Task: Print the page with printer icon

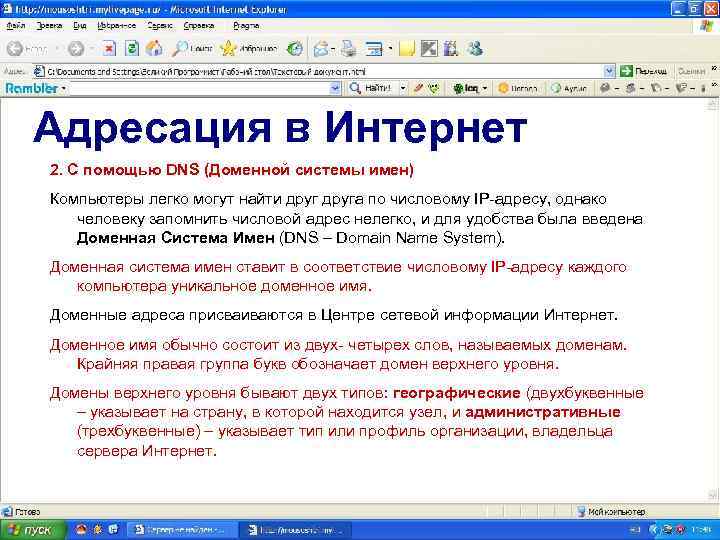Action: (349, 48)
